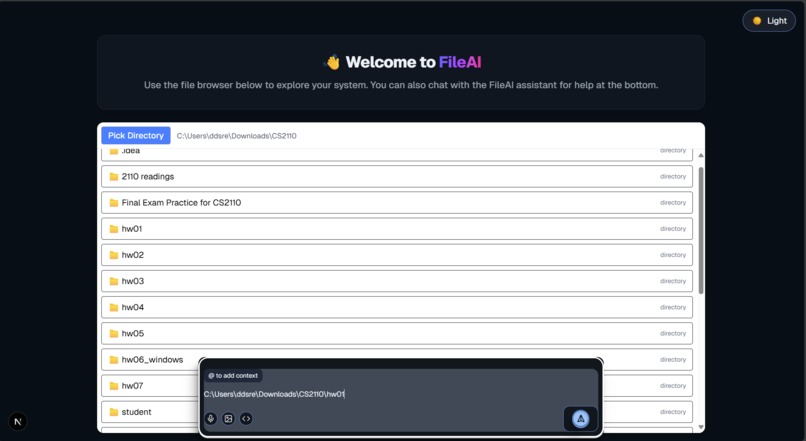This screenshot has height=441, width=806.
Task: Click the 'directory' label in the hw07 row
Action: 673,386
